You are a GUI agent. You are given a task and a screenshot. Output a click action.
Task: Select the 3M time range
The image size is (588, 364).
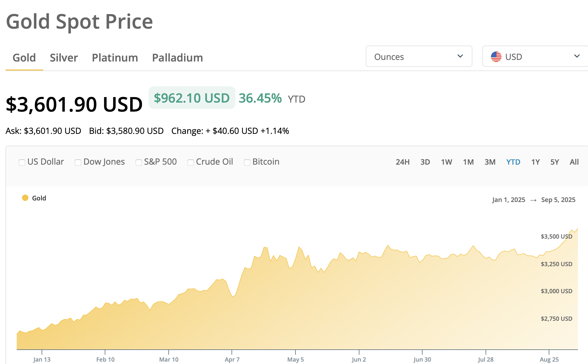tap(490, 162)
